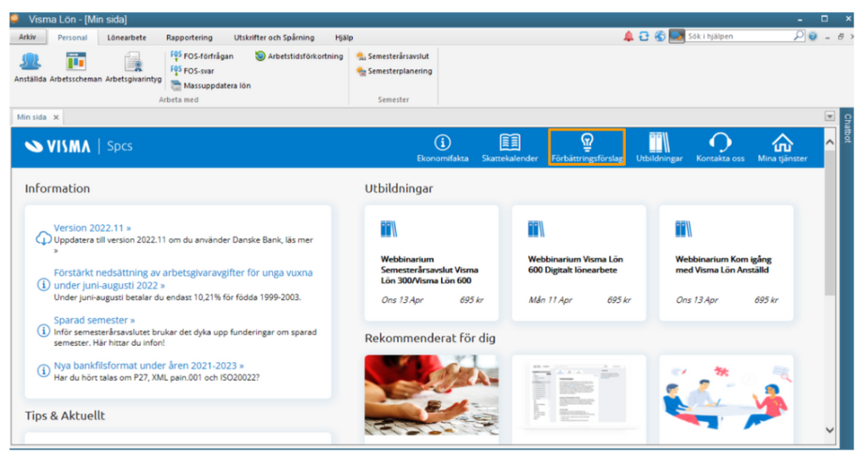Open Arbetsscheman work schedules

pyautogui.click(x=75, y=64)
